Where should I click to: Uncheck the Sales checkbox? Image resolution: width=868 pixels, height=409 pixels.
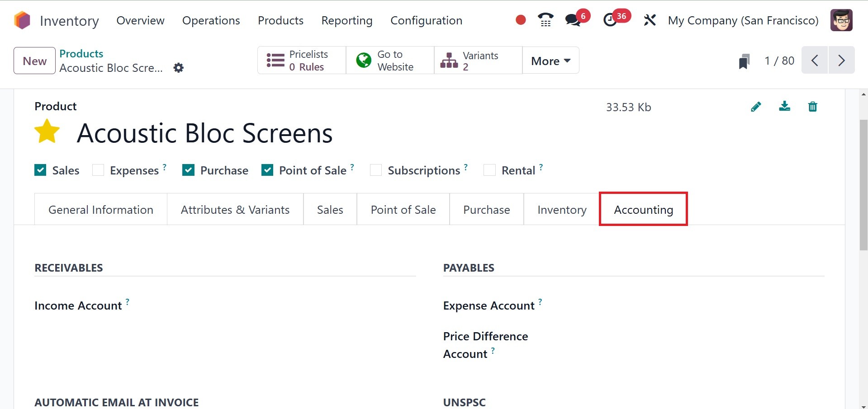tap(40, 170)
